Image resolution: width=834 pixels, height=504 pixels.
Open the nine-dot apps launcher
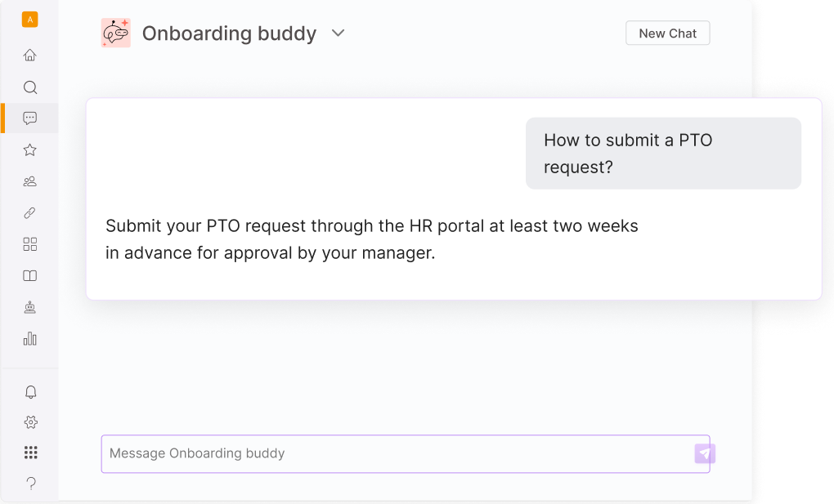pos(31,453)
